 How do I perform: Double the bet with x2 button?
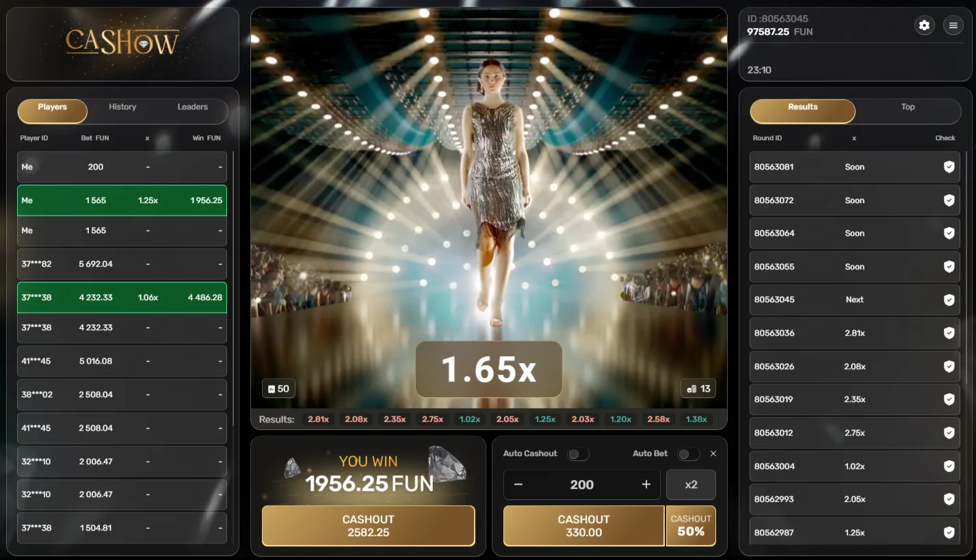click(x=691, y=485)
